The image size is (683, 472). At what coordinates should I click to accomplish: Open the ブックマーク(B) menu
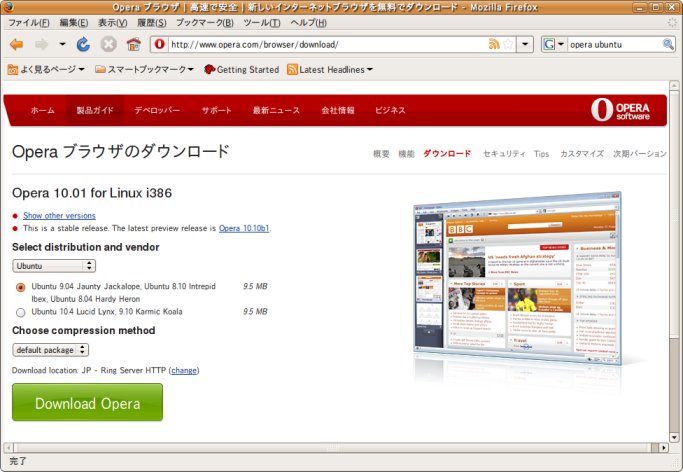point(205,22)
